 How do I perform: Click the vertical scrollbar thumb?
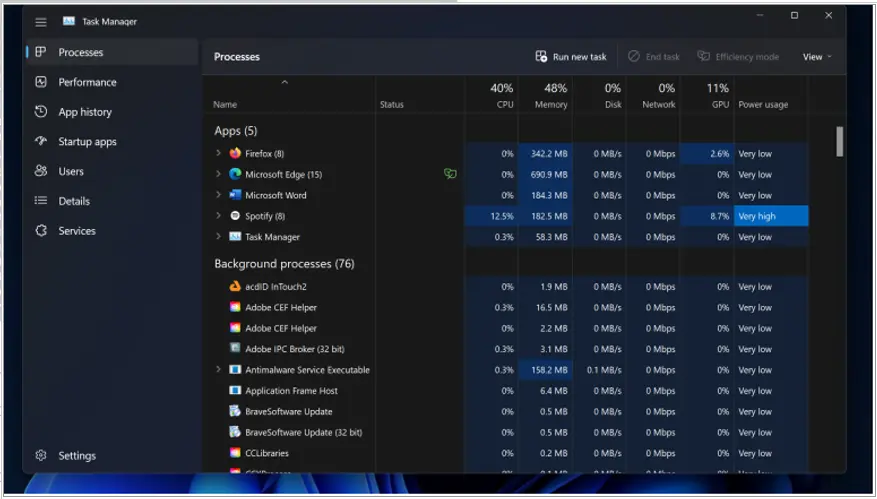click(840, 142)
